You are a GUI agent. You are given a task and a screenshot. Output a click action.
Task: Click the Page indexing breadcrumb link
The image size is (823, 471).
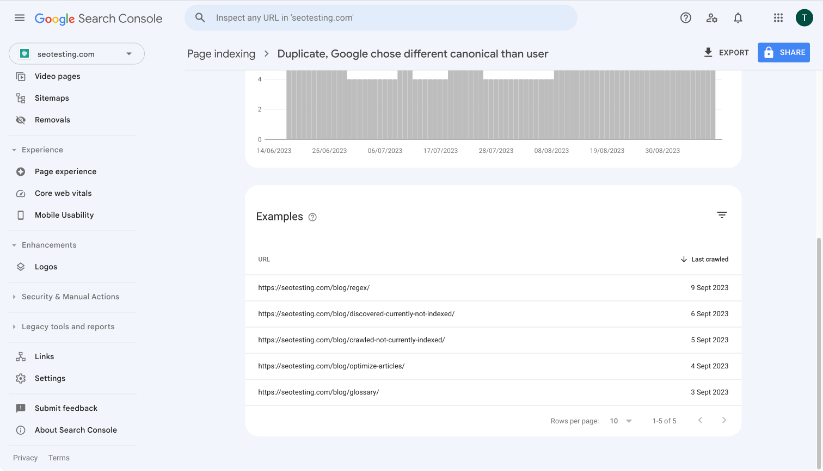[x=221, y=54]
